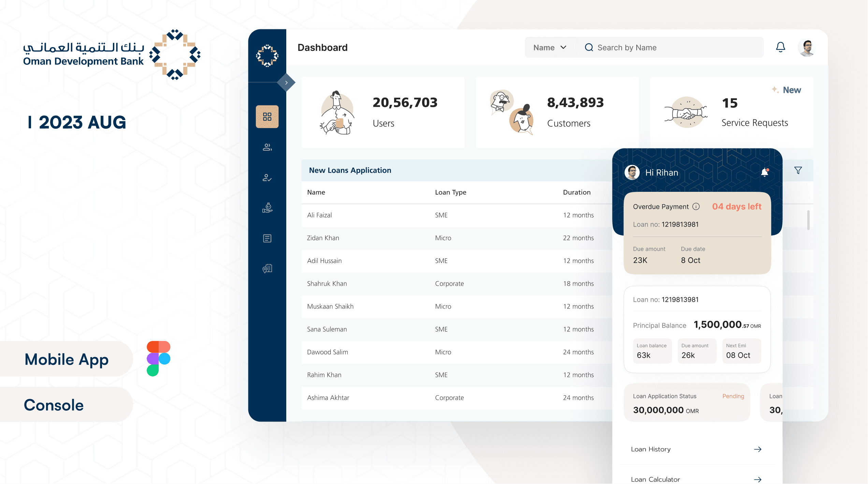868x484 pixels.
Task: Select the Mobile App tab
Action: pyautogui.click(x=67, y=359)
